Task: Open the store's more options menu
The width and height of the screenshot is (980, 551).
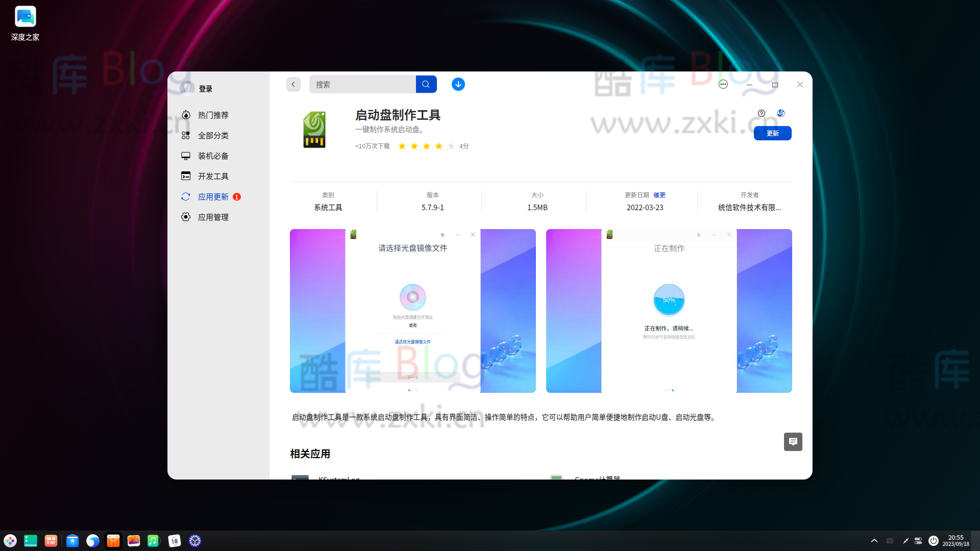Action: click(x=723, y=84)
